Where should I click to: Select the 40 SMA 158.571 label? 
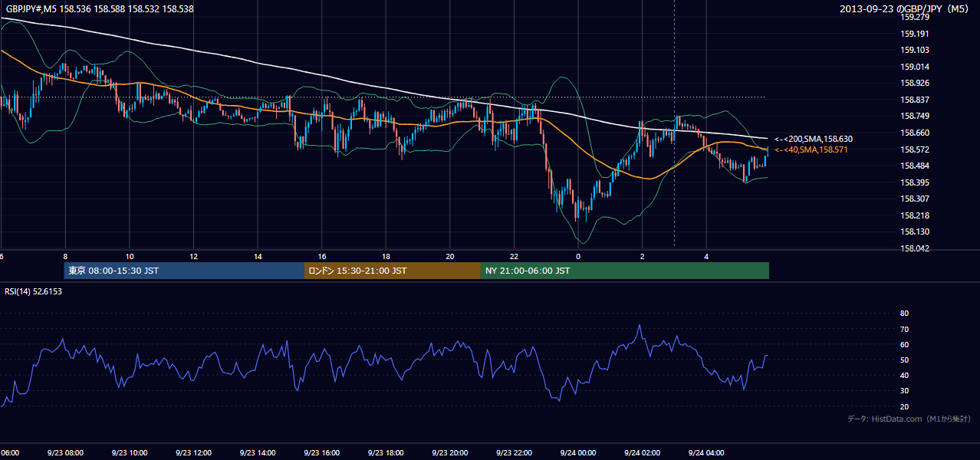tap(811, 149)
